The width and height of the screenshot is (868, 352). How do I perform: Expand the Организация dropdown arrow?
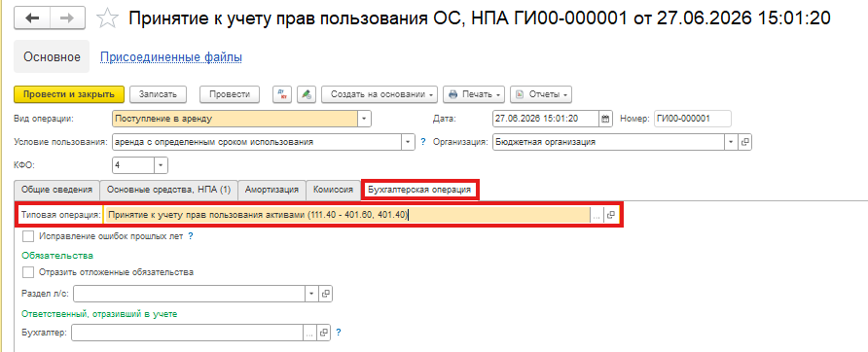click(731, 142)
